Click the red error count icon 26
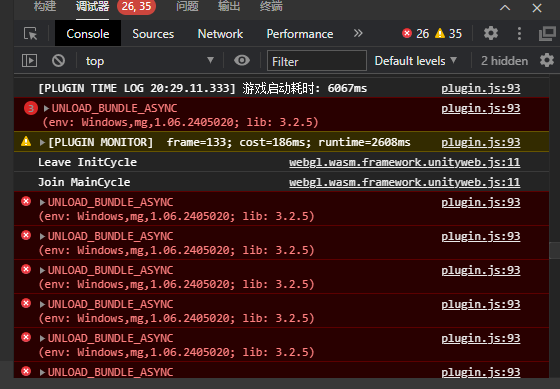 pos(407,33)
